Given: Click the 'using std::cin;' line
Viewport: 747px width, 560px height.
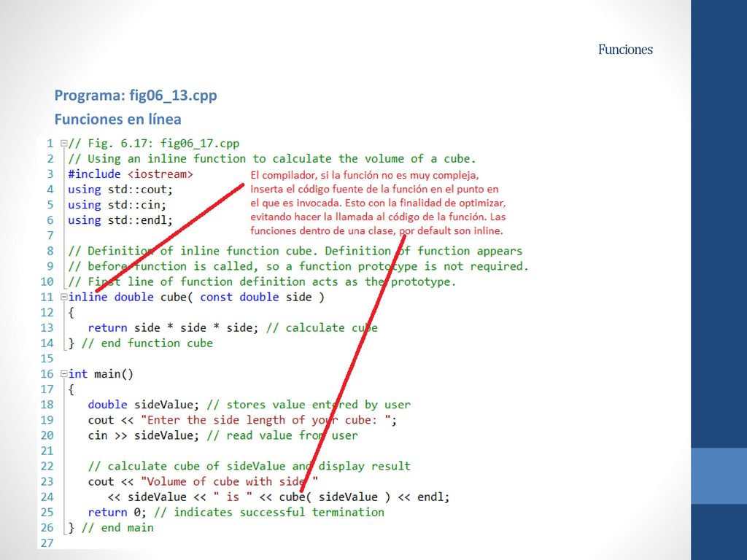Looking at the screenshot, I should [117, 205].
